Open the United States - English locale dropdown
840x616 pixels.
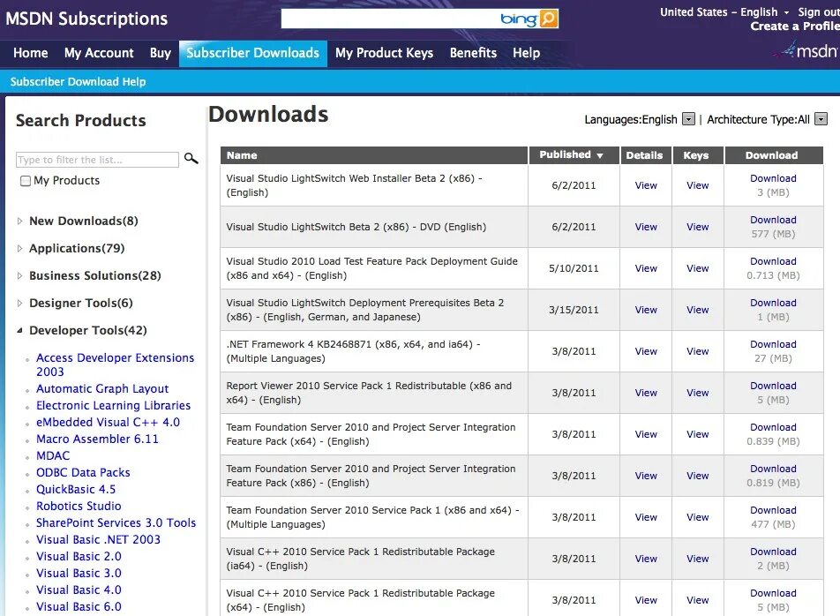coord(724,11)
